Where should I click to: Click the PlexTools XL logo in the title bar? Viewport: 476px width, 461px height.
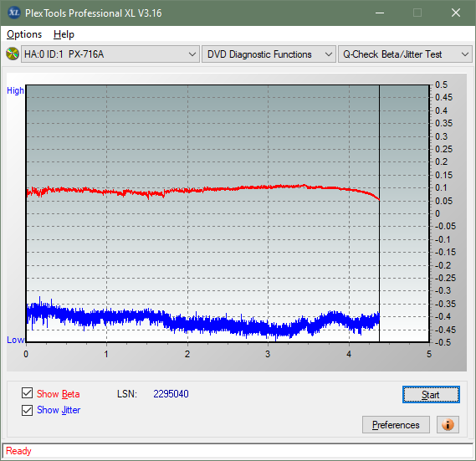(x=13, y=13)
